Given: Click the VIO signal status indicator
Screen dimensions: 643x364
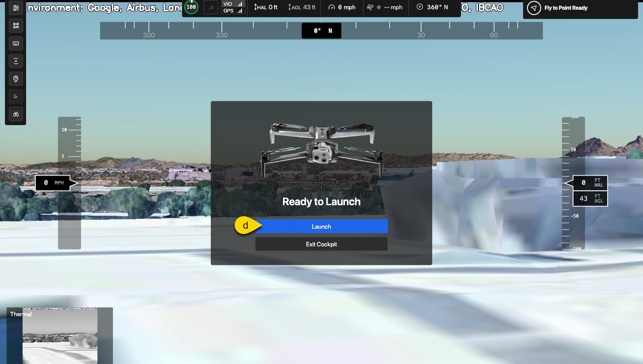Looking at the screenshot, I should point(233,4).
